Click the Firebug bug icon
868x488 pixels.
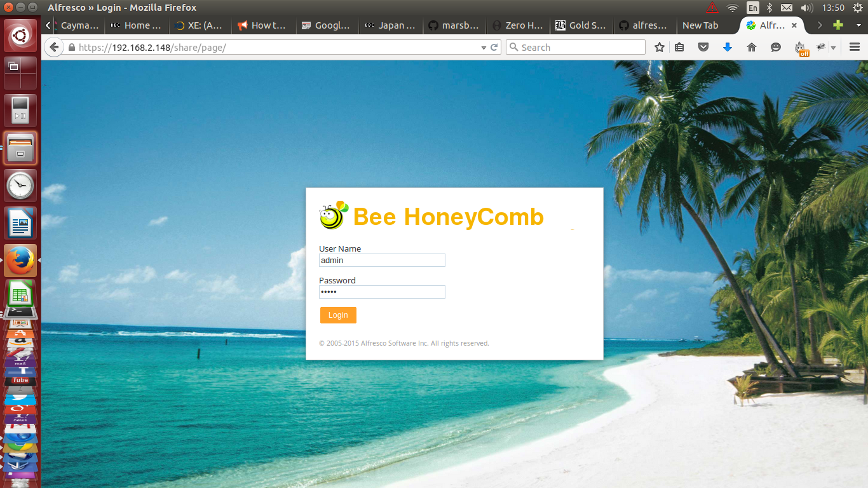[x=822, y=48]
